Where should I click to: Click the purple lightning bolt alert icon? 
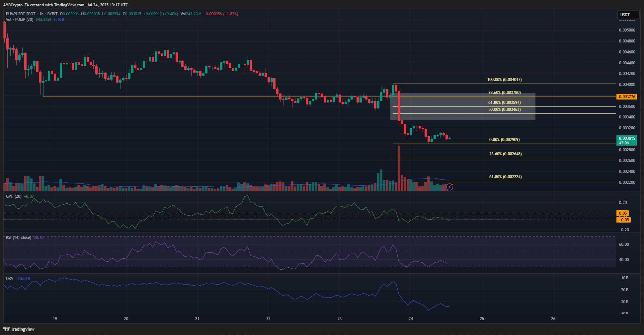click(x=449, y=187)
